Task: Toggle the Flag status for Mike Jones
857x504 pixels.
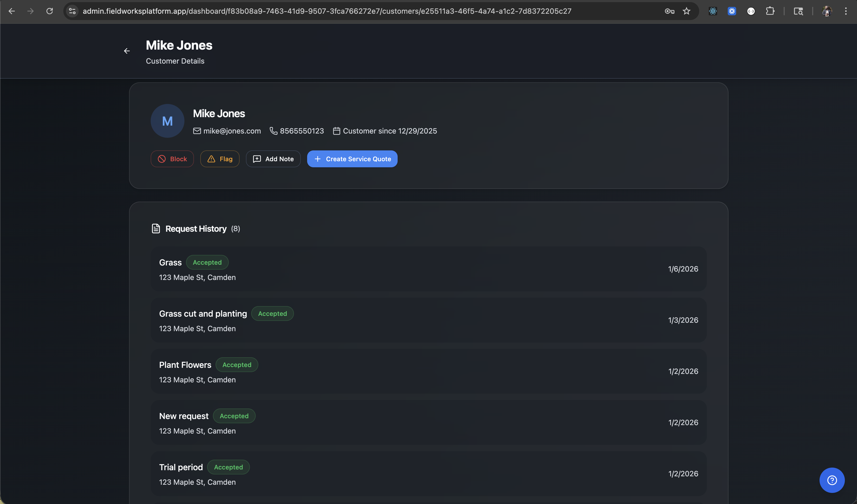Action: pyautogui.click(x=219, y=159)
